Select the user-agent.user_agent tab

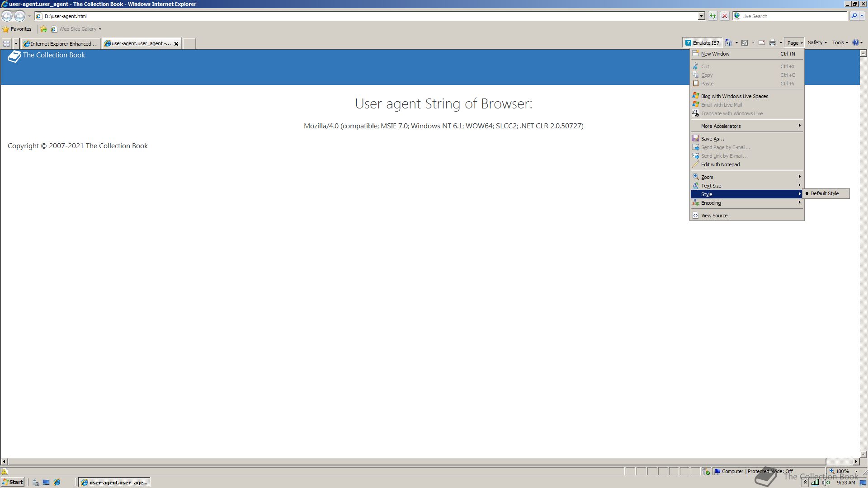click(x=138, y=43)
